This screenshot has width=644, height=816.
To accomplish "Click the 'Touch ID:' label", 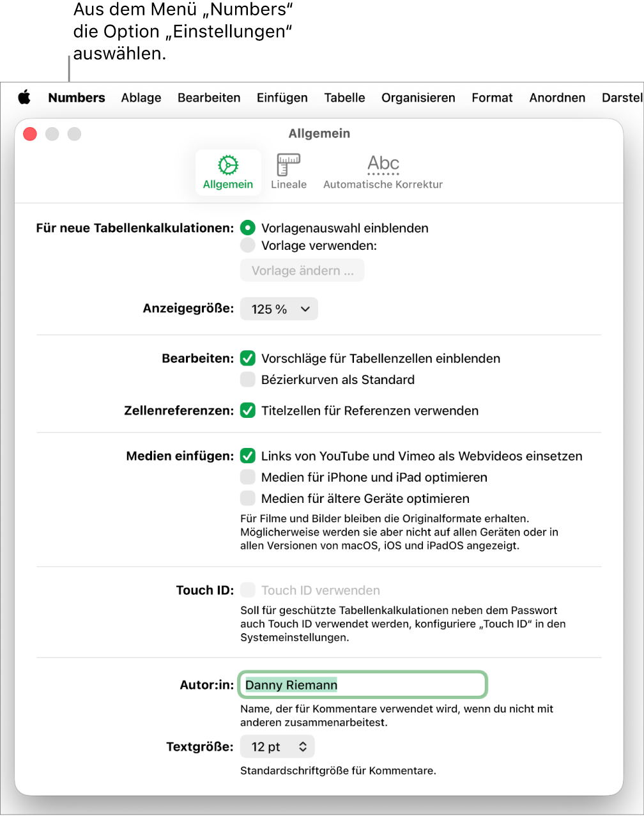I will tap(205, 590).
